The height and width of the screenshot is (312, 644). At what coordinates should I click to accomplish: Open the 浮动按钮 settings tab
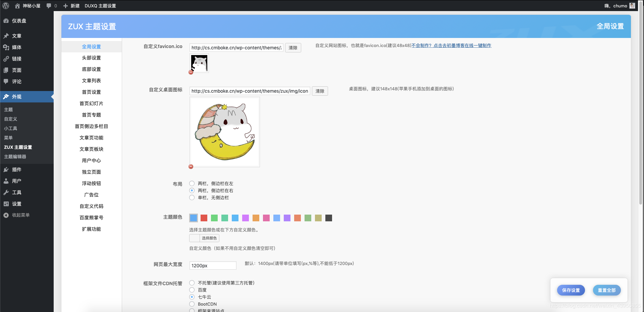tap(92, 183)
